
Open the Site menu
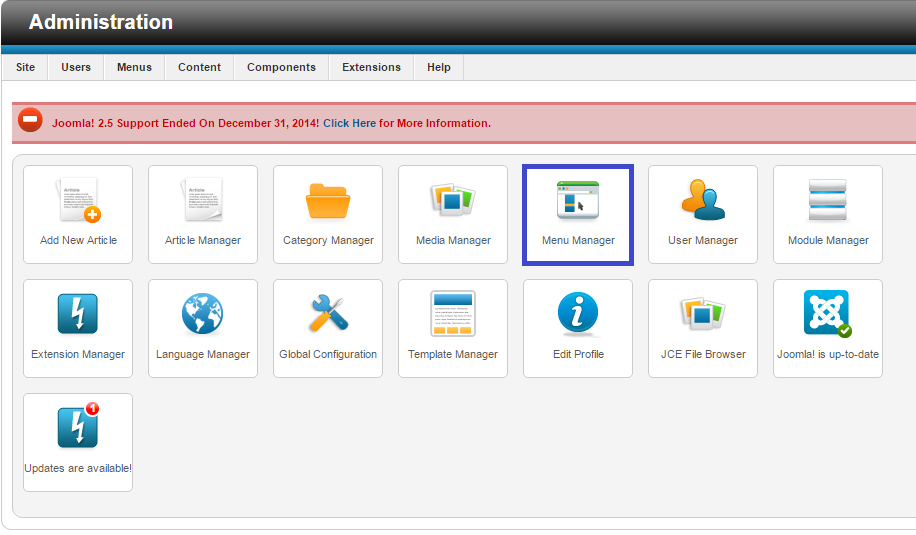coord(25,67)
